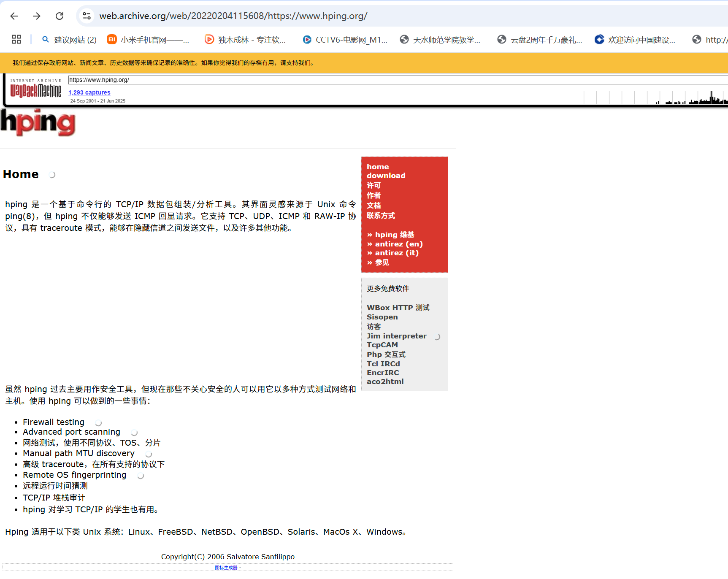Open the 图标生成器 footer link
728x579 pixels.
[x=226, y=568]
